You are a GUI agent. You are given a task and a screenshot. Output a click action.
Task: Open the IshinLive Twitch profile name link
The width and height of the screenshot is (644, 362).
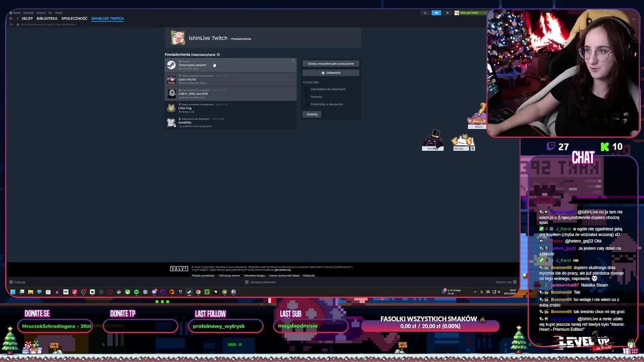208,38
